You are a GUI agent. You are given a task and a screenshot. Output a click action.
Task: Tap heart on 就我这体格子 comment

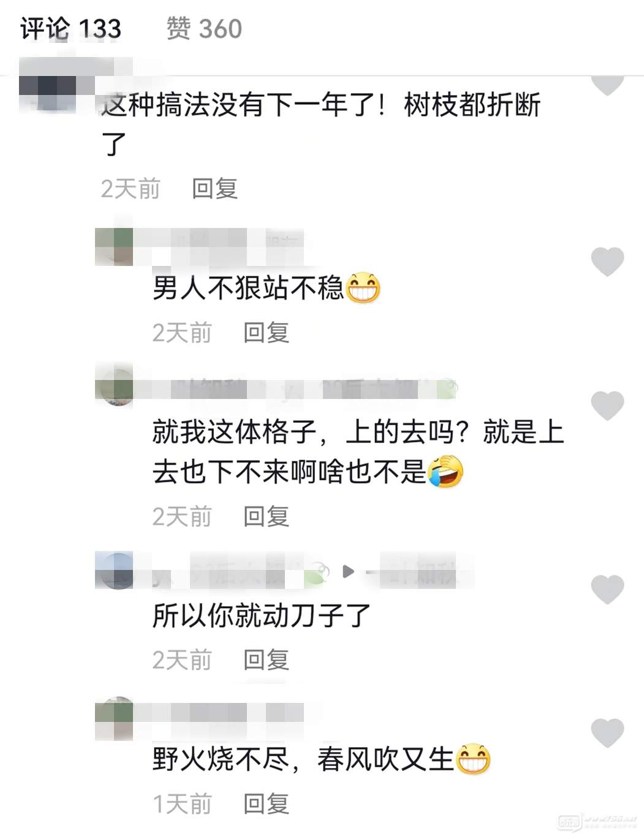pyautogui.click(x=607, y=405)
